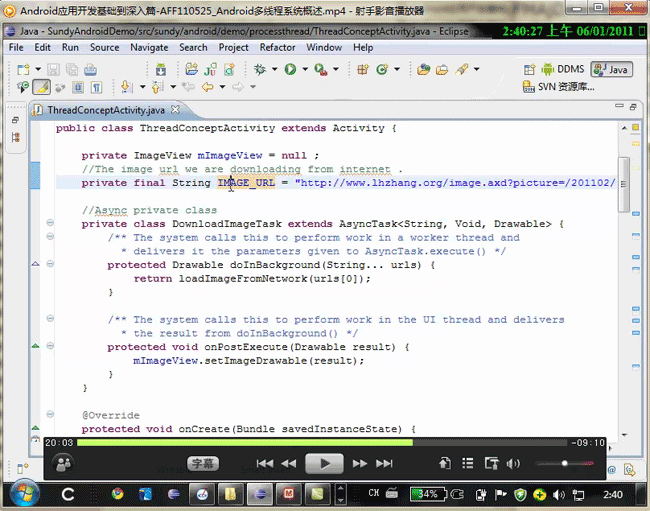Close the ThreadConceptActivity.java tab
650x511 pixels.
pyautogui.click(x=175, y=109)
